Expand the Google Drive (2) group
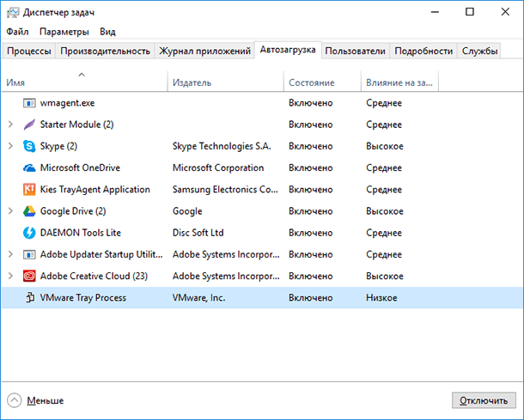 (10, 211)
